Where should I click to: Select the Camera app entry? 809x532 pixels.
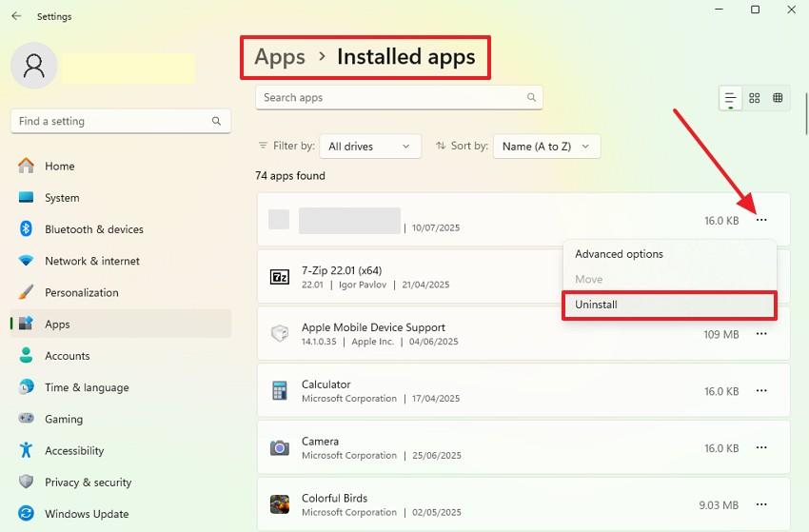(x=523, y=447)
